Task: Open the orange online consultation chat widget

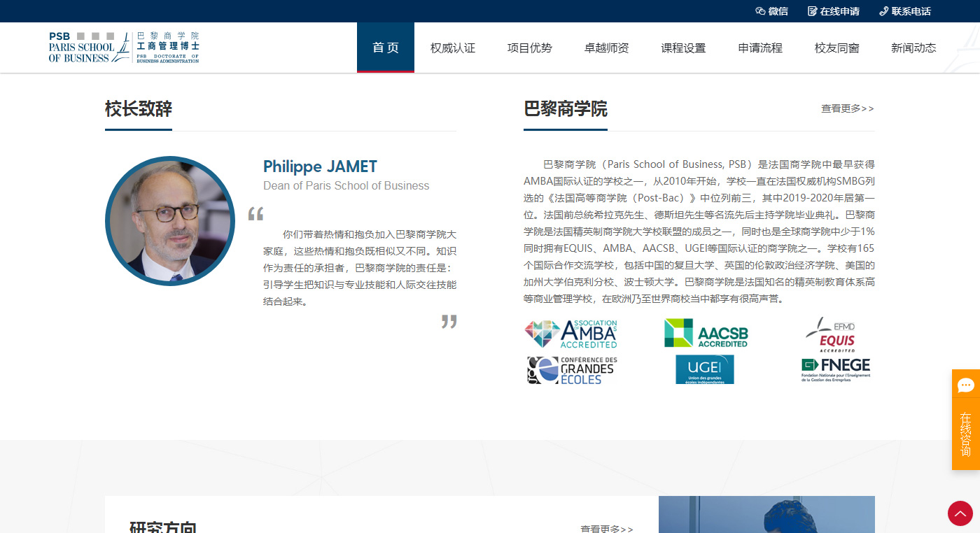Action: tap(966, 420)
